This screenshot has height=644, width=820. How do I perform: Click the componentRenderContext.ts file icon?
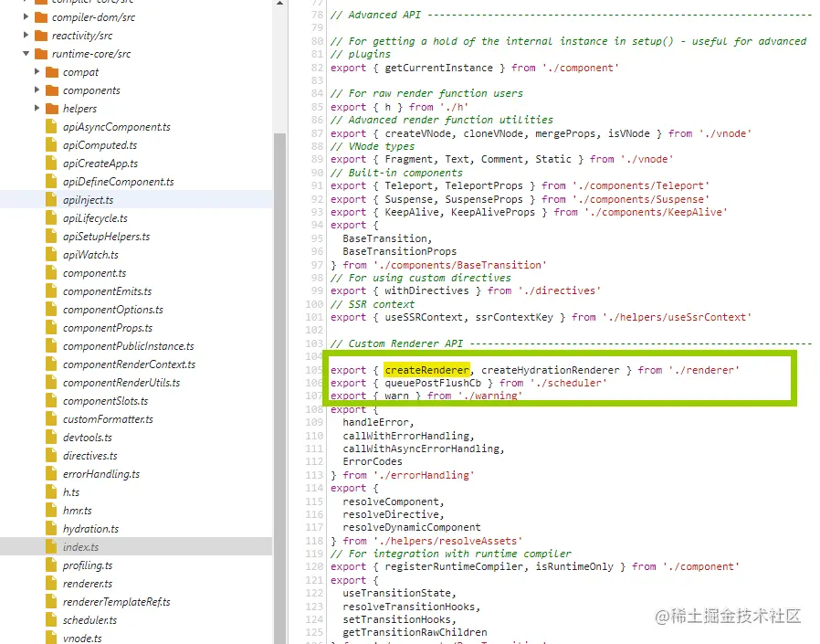coord(51,364)
